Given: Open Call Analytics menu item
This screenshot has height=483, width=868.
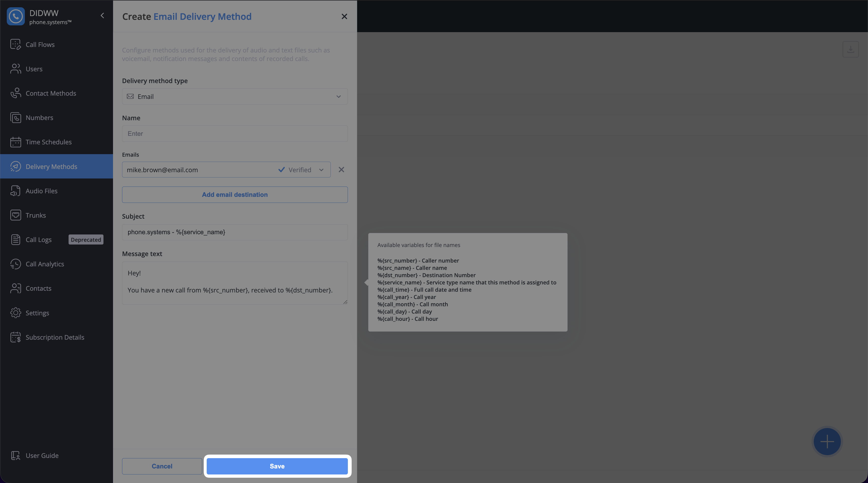Looking at the screenshot, I should pyautogui.click(x=44, y=264).
